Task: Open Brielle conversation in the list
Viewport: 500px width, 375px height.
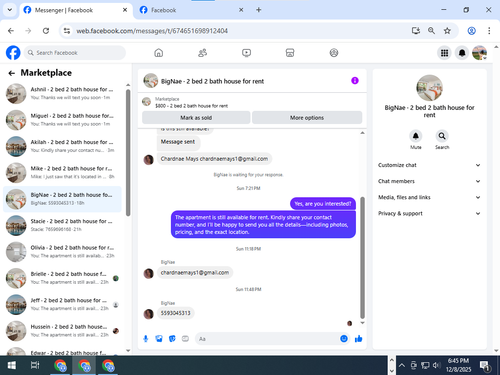Action: [x=62, y=278]
